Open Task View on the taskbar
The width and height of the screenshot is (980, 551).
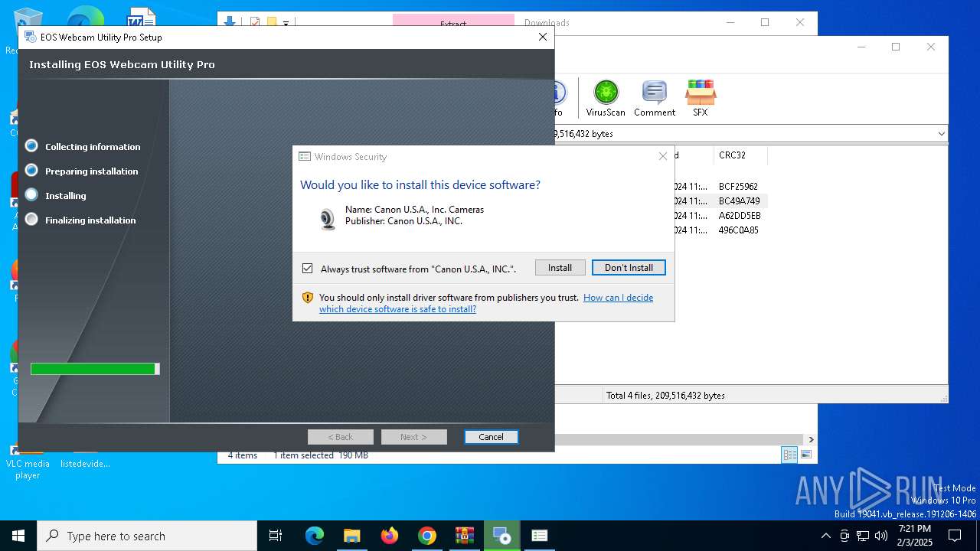[276, 536]
